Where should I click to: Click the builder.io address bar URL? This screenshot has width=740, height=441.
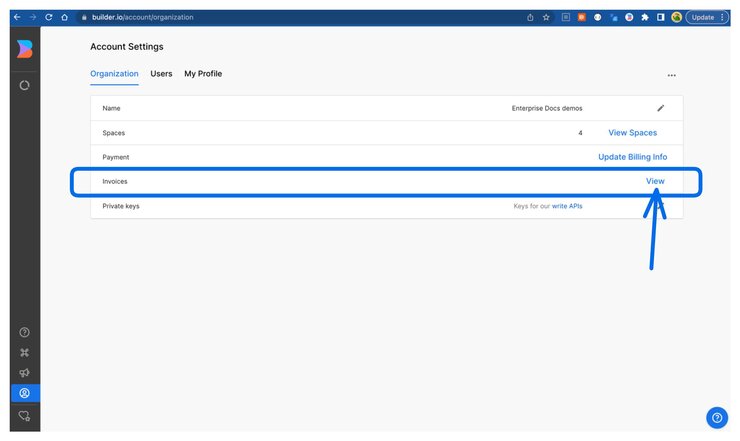143,17
